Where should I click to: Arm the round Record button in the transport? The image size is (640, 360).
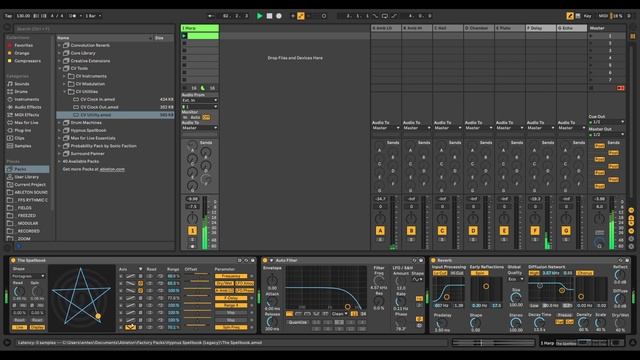279,16
